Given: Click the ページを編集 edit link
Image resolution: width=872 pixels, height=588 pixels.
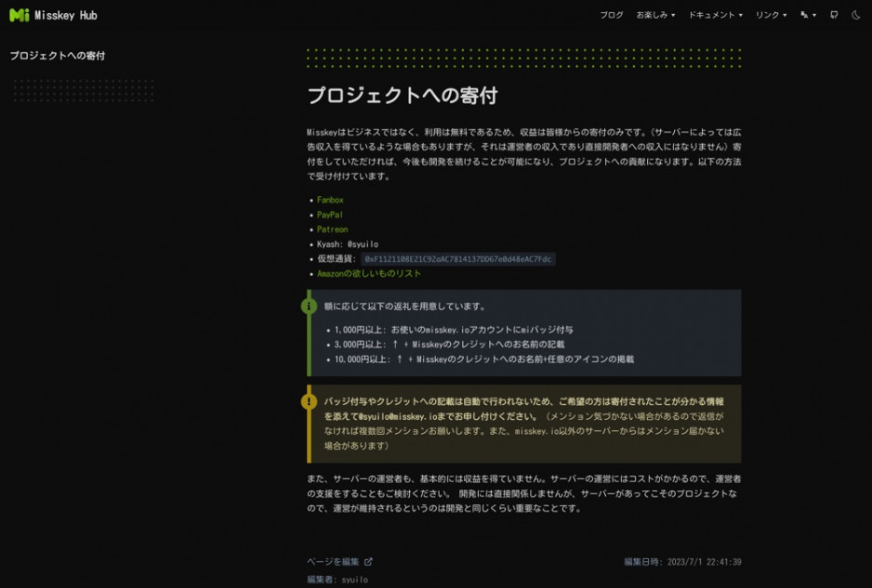Looking at the screenshot, I should [333, 562].
